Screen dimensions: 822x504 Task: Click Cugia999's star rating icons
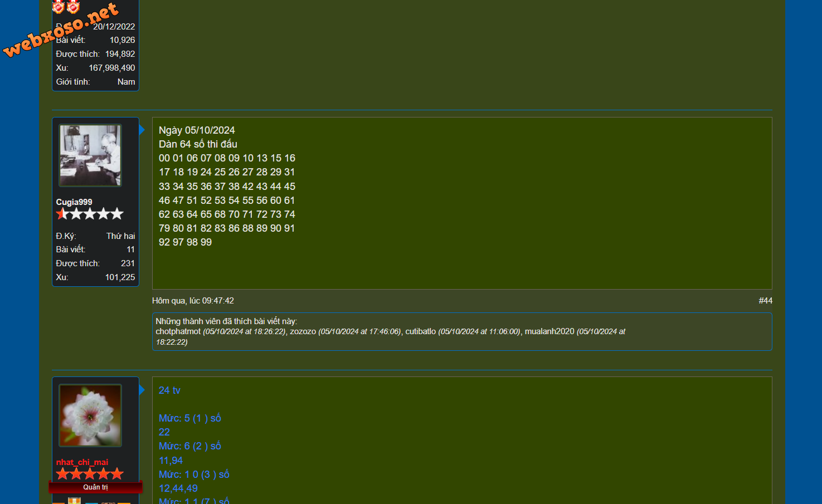coord(90,214)
